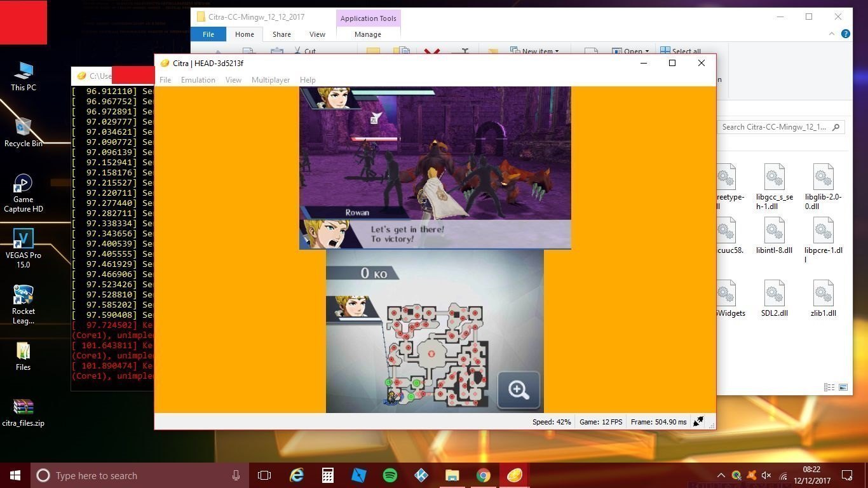The width and height of the screenshot is (868, 488).
Task: Click the muted volume tray icon
Action: coord(767,475)
